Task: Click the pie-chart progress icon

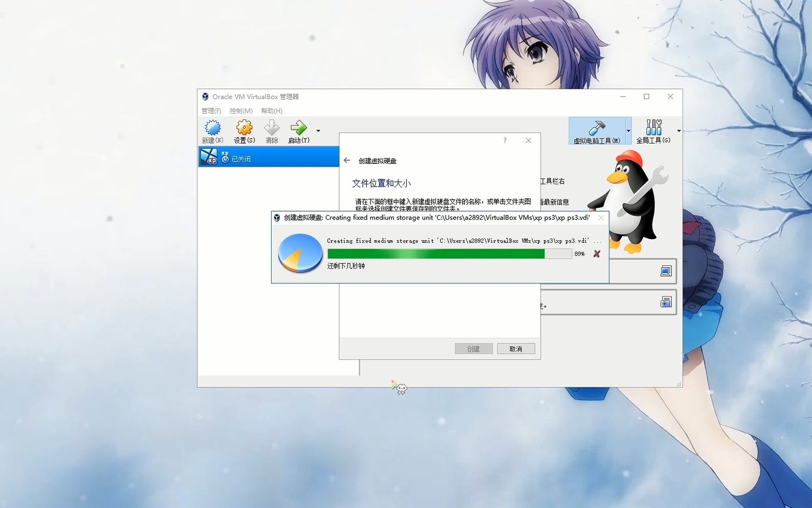Action: point(300,253)
